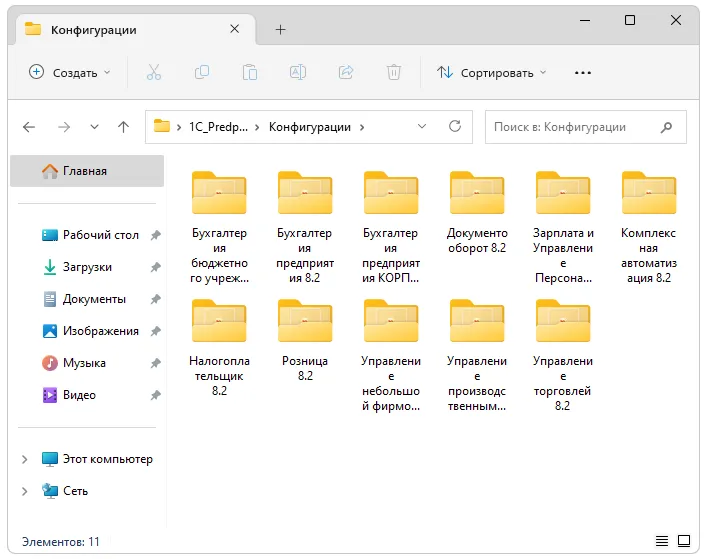This screenshot has height=559, width=707.
Task: Open Документы in sidebar
Action: 84,299
